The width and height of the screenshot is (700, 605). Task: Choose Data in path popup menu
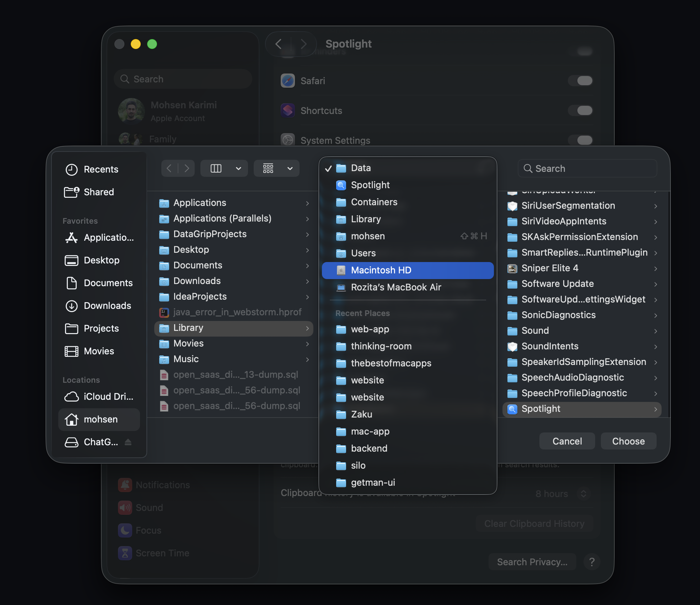point(408,168)
